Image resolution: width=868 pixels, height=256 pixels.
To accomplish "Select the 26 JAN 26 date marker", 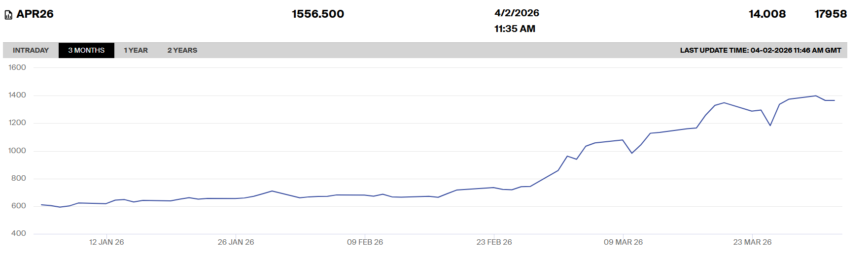I will [x=236, y=242].
